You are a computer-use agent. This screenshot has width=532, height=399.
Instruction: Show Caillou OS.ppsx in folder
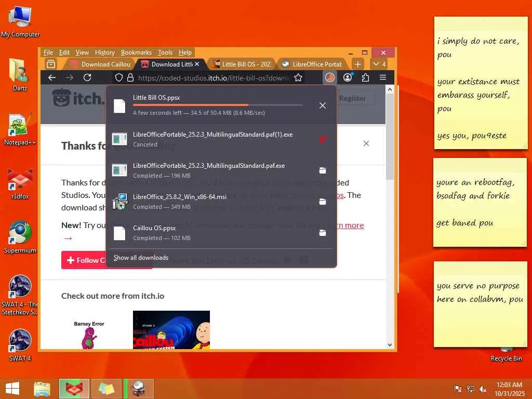[x=323, y=233]
